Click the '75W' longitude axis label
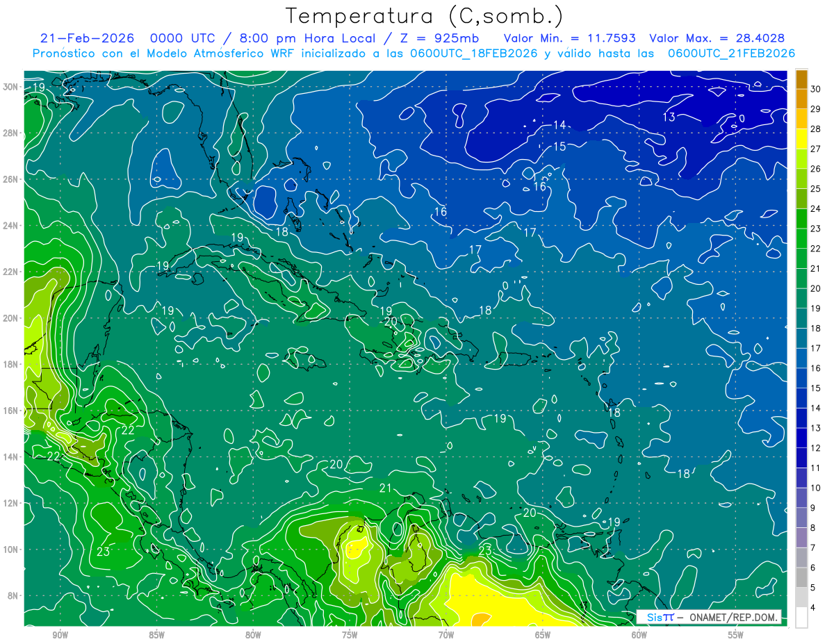This screenshot has width=834, height=644. click(350, 635)
